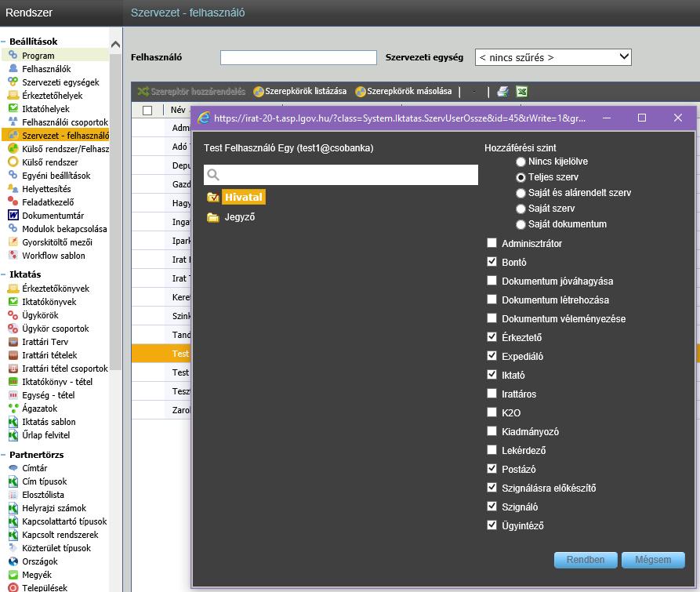
Task: Uncheck the Bontó role
Action: (x=492, y=262)
